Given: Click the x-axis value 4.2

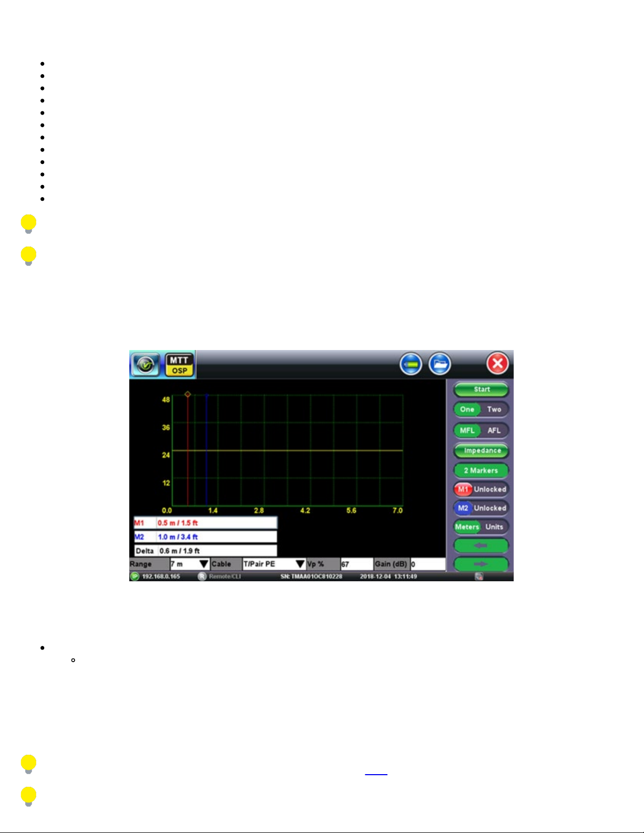Looking at the screenshot, I should (x=305, y=510).
